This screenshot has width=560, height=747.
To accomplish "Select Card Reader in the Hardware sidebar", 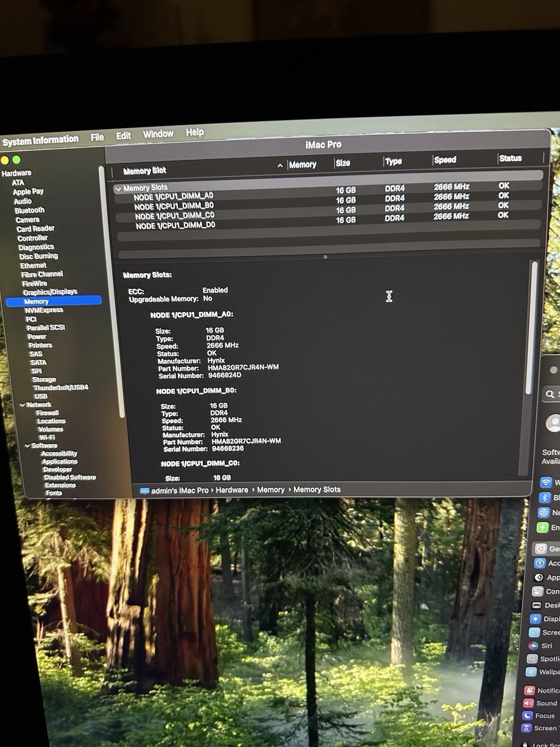I will (x=35, y=229).
